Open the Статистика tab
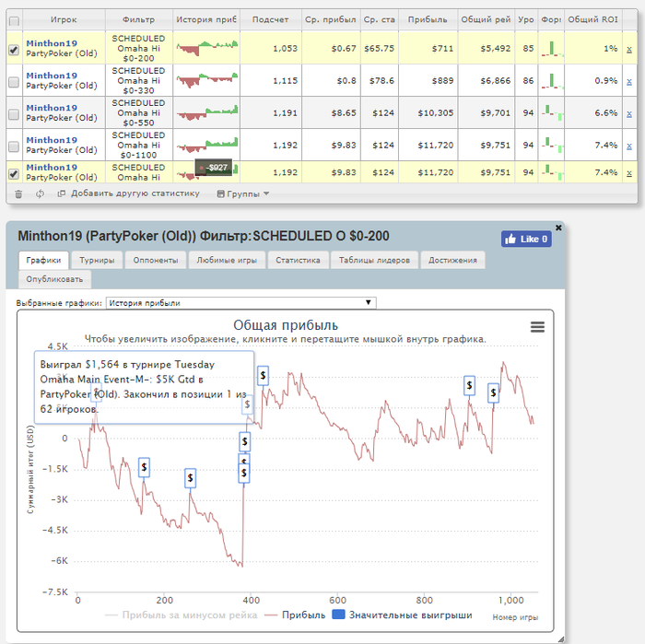Screen dimensions: 645x644 click(x=298, y=260)
